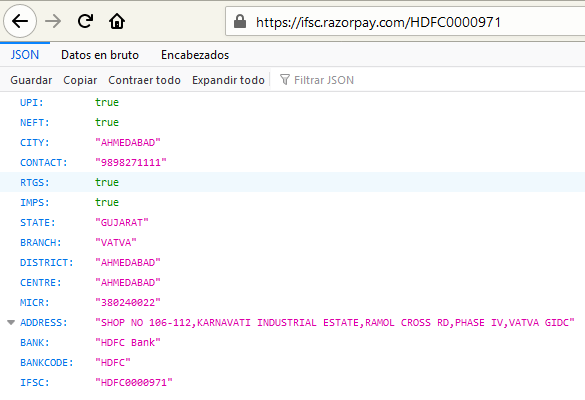The image size is (585, 400).
Task: Click the true value of NEFT
Action: pyautogui.click(x=107, y=122)
